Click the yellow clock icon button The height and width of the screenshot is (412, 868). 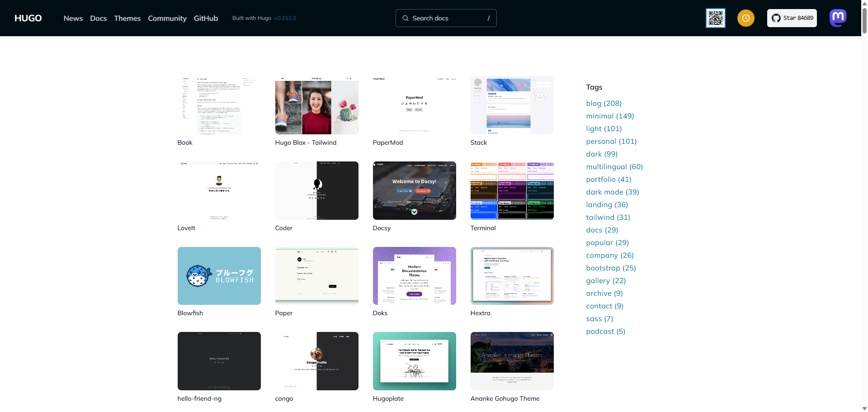click(x=745, y=18)
